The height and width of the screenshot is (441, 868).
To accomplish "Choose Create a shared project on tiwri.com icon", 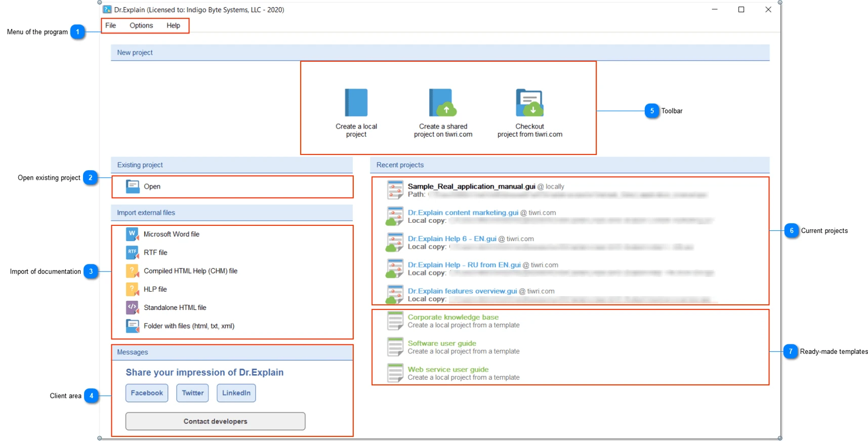I will (x=443, y=103).
